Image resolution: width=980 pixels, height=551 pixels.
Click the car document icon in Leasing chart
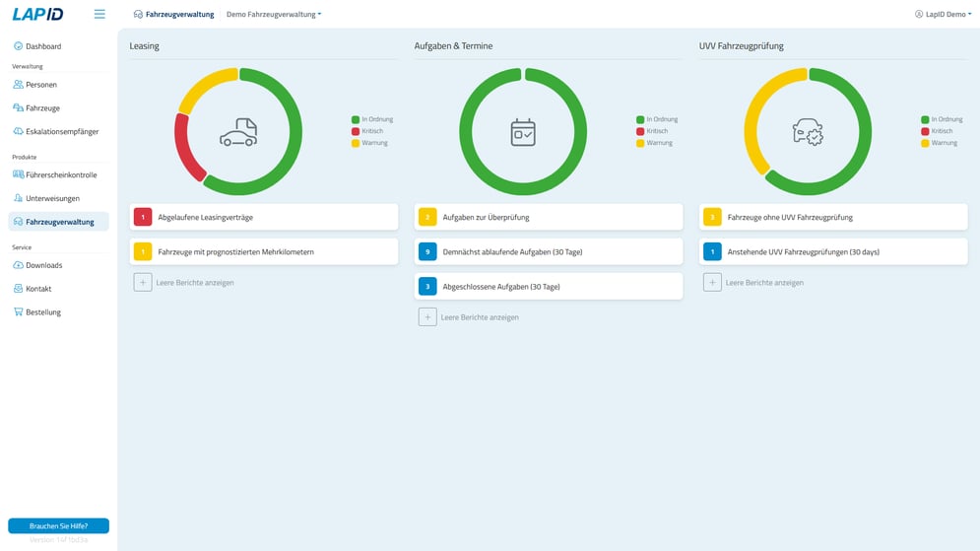[x=238, y=132]
